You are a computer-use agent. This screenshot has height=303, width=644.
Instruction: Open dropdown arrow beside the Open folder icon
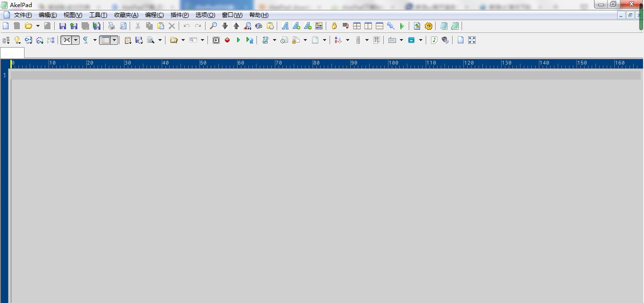tap(38, 26)
